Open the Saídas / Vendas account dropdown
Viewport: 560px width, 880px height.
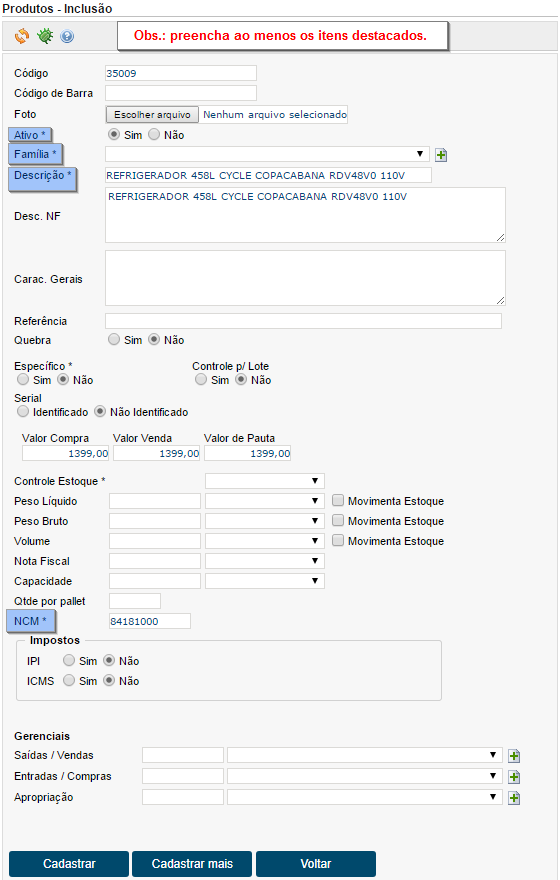point(365,755)
